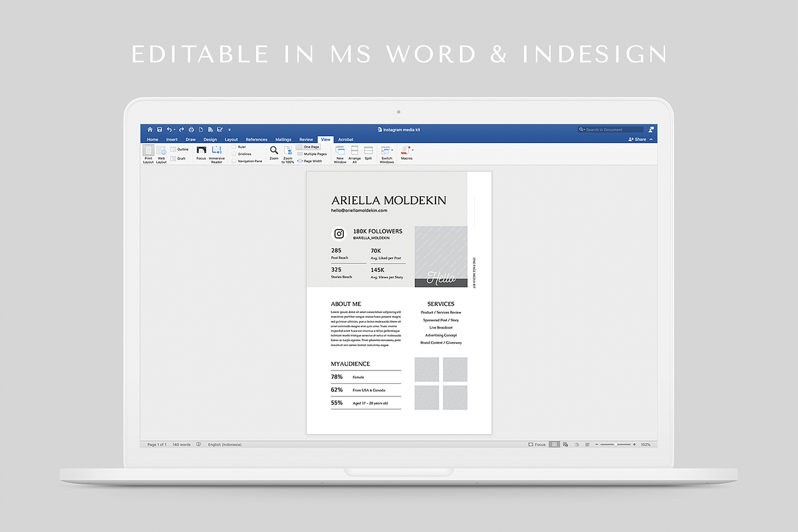798x532 pixels.
Task: Collapse the ribbon with the chevron
Action: point(651,140)
